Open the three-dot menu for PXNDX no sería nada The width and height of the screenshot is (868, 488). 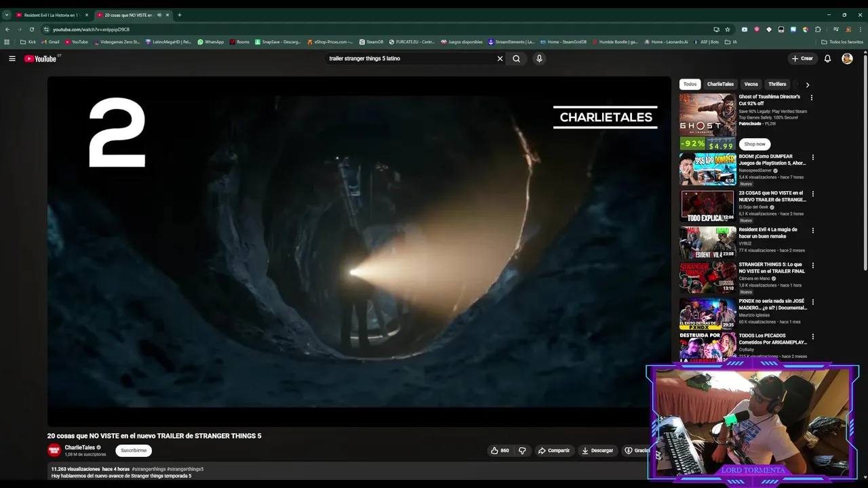(813, 302)
